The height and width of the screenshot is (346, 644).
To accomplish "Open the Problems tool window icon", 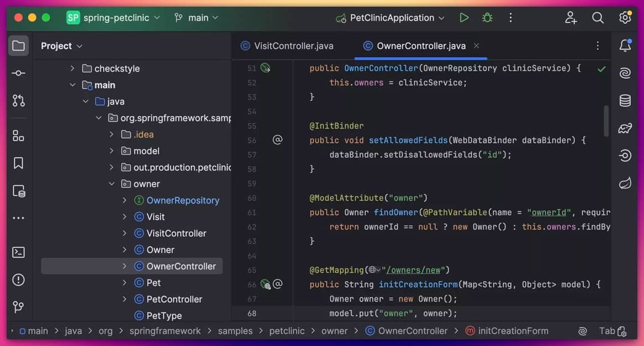I will coord(18,279).
